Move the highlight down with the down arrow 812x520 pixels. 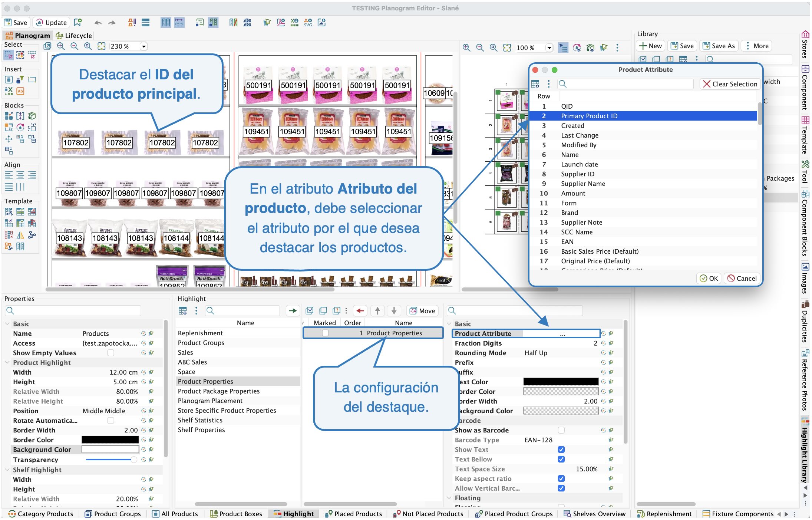click(394, 310)
